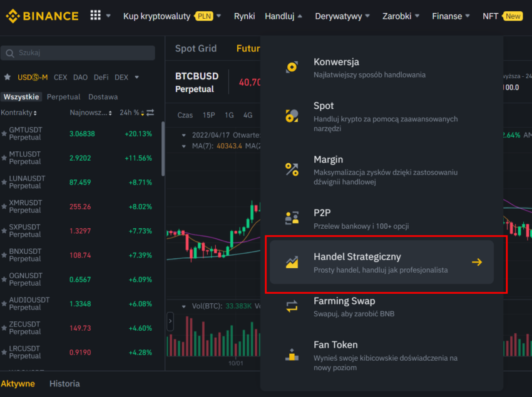This screenshot has height=397, width=532.
Task: Click the Konwersja convert icon
Action: click(292, 67)
